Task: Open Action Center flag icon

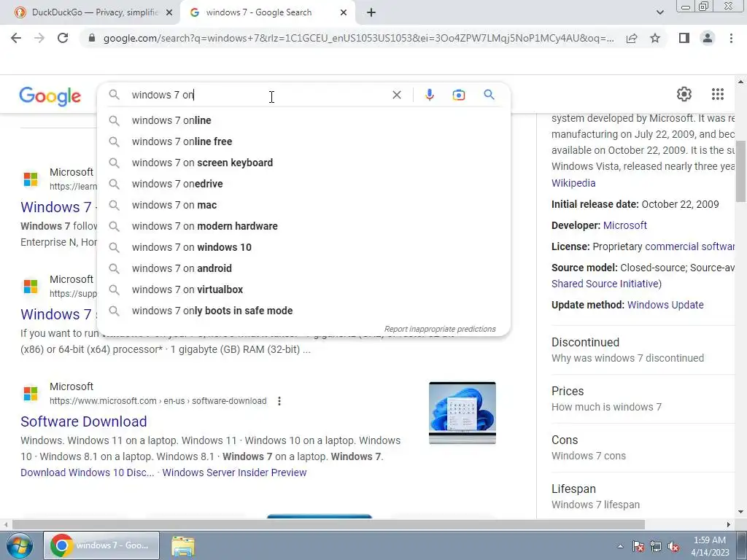Action: click(638, 546)
